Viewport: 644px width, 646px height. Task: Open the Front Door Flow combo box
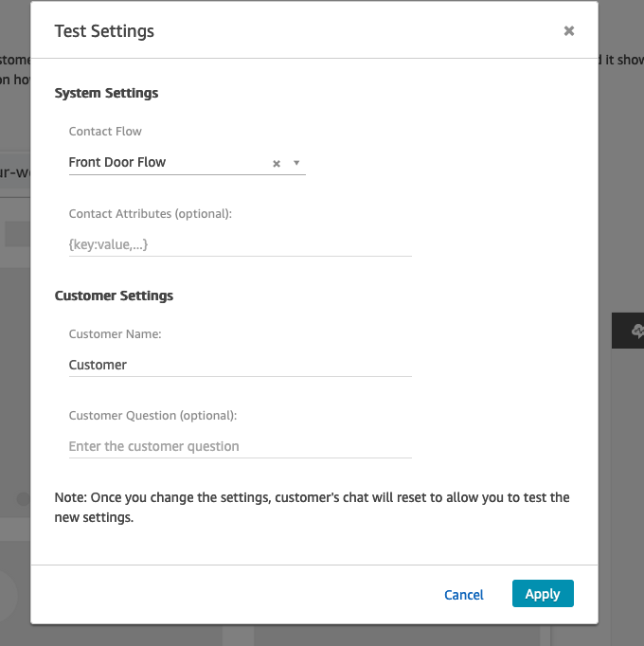point(166,163)
